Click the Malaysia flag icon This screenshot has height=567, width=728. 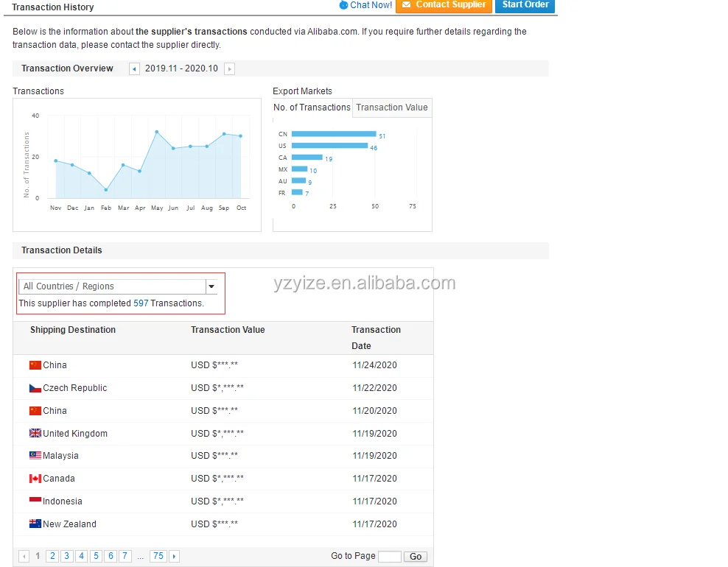35,456
